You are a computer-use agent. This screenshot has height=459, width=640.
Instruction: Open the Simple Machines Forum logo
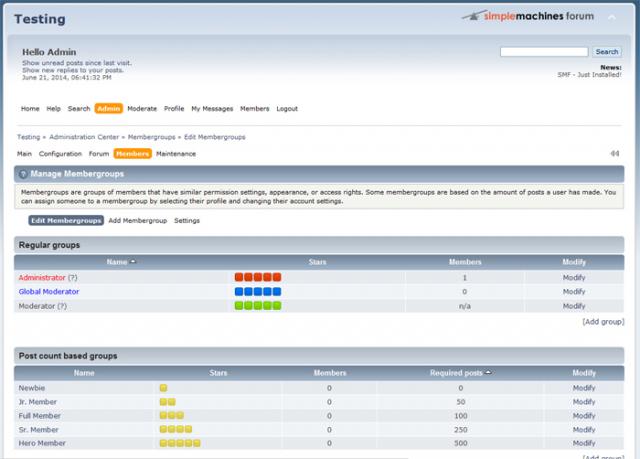point(528,16)
